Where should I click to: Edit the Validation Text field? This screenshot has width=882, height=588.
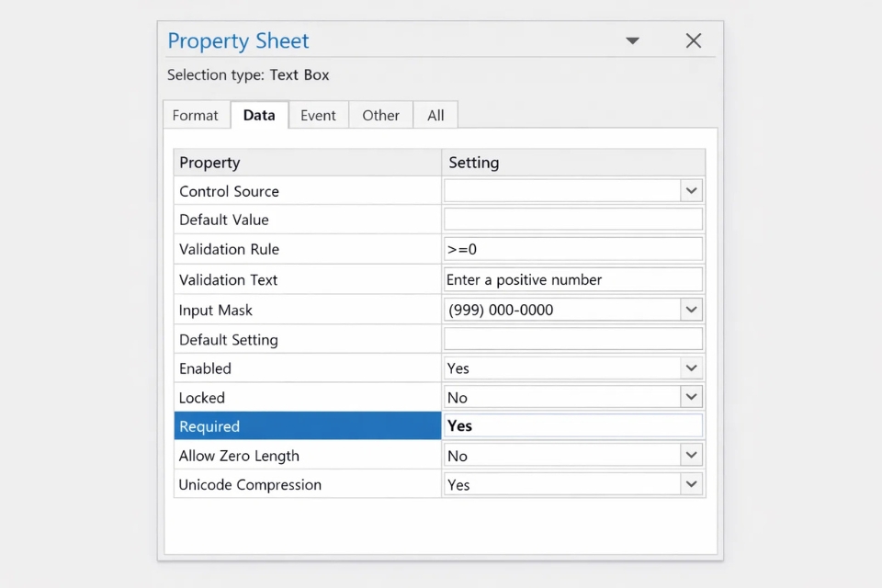572,279
